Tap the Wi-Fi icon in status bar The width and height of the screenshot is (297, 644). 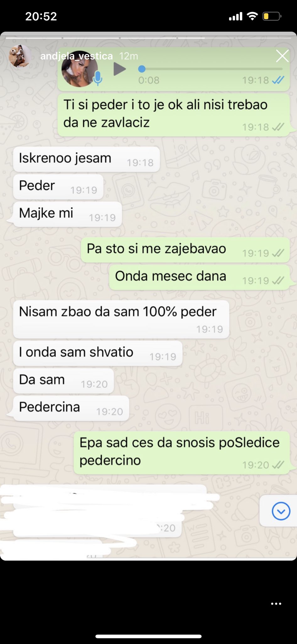point(252,16)
